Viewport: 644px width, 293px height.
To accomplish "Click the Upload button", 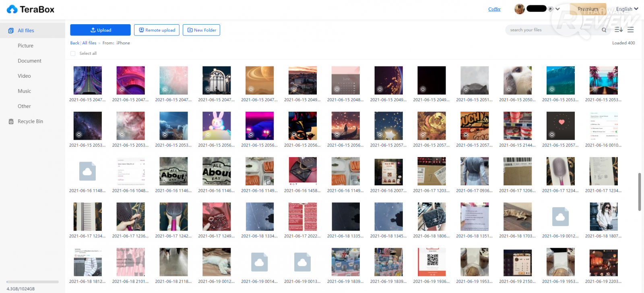I will coord(100,30).
